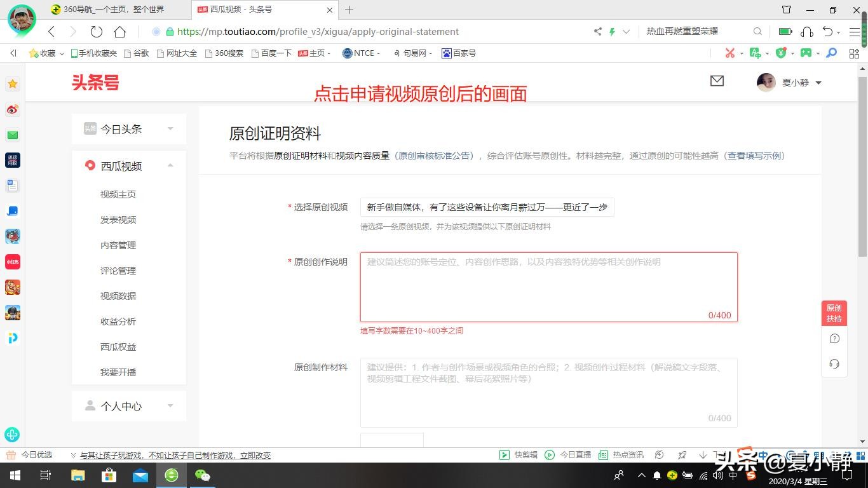Close the 西瓜视频 - 头条号 tab
The image size is (868, 488).
pos(330,10)
